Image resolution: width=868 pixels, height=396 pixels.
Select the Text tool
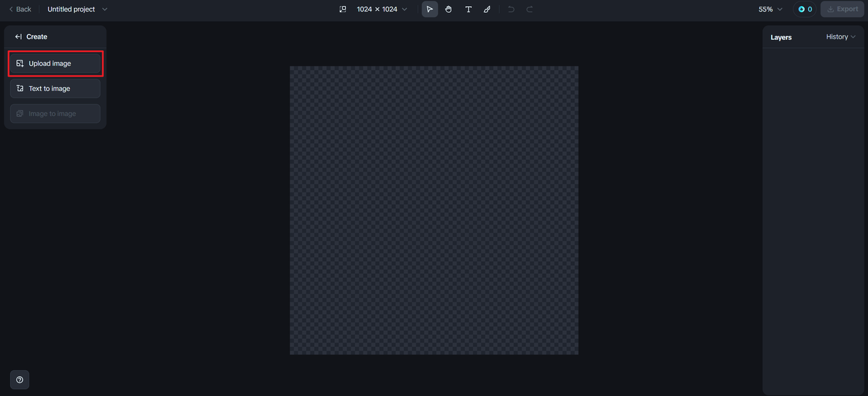(x=468, y=9)
